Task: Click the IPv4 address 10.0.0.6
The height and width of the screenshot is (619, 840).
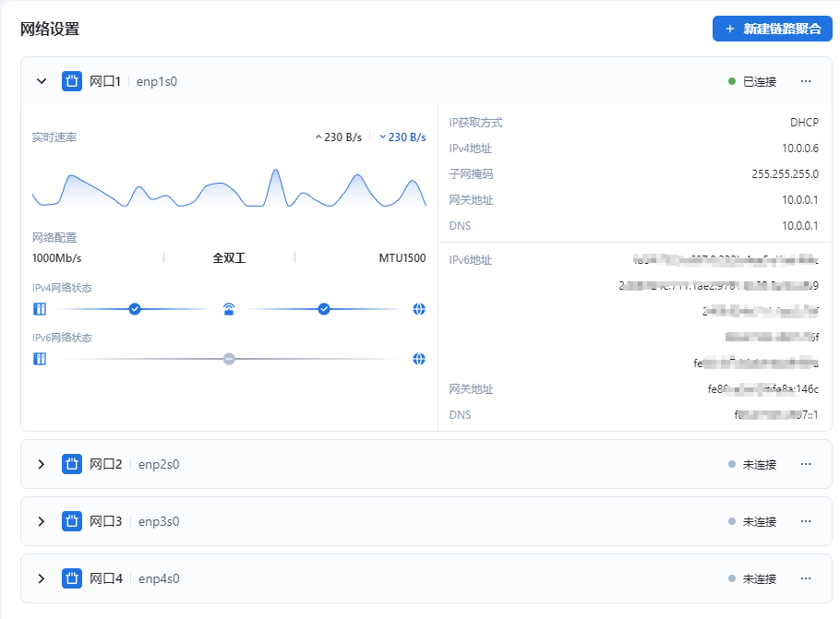Action: 800,149
